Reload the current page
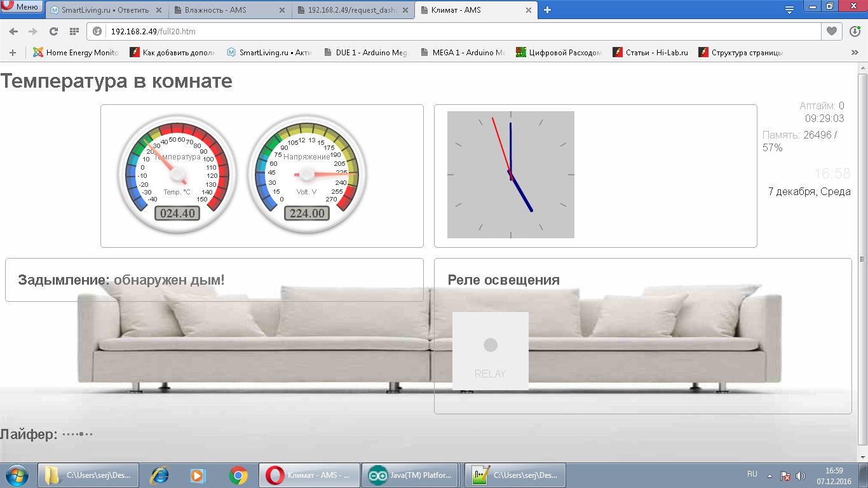Image resolution: width=868 pixels, height=488 pixels. tap(53, 31)
